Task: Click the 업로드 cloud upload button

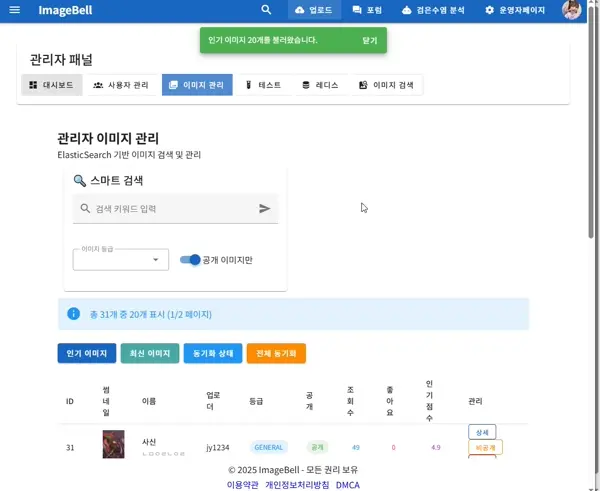Action: tap(314, 10)
